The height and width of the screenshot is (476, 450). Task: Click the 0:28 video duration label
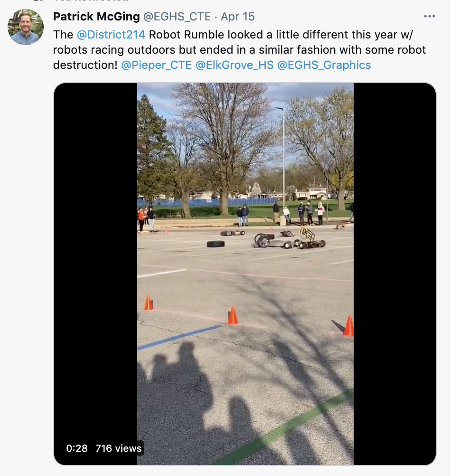(77, 448)
